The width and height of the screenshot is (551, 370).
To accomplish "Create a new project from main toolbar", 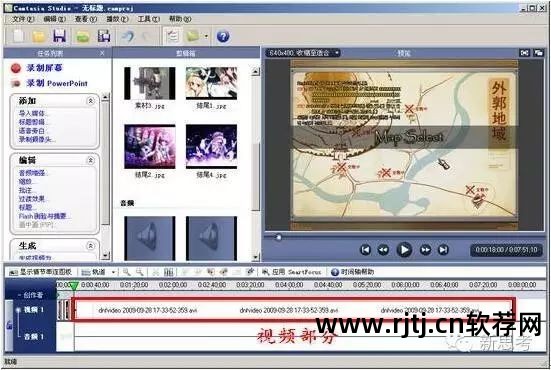I will [18, 36].
